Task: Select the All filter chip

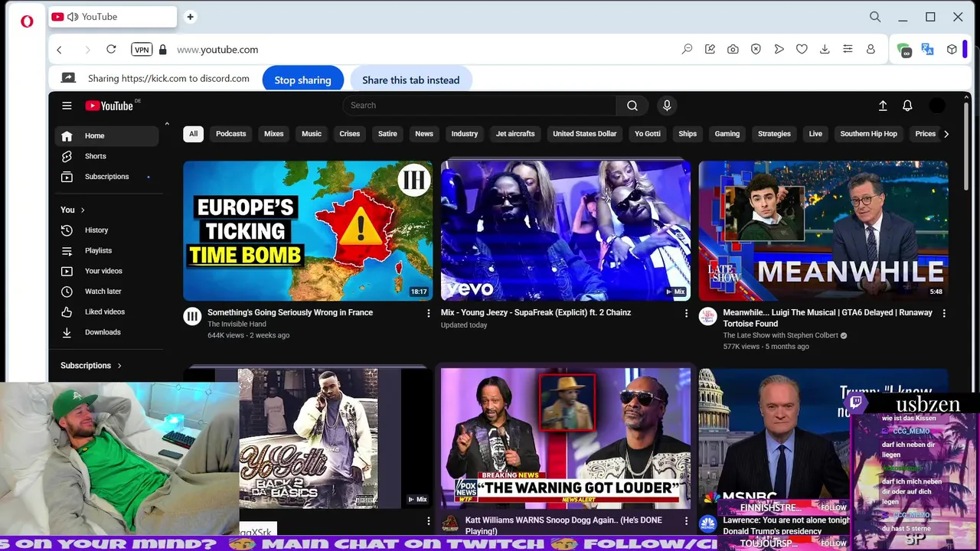Action: [x=193, y=134]
